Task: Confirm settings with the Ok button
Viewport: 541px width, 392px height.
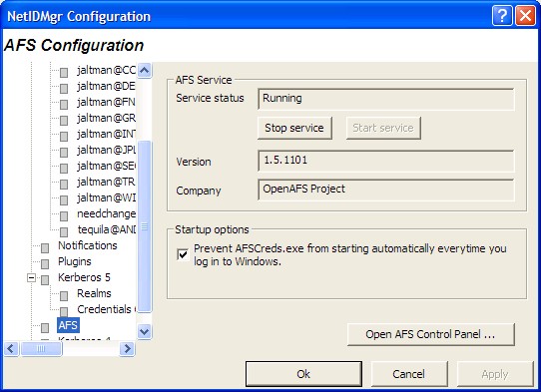Action: click(303, 374)
